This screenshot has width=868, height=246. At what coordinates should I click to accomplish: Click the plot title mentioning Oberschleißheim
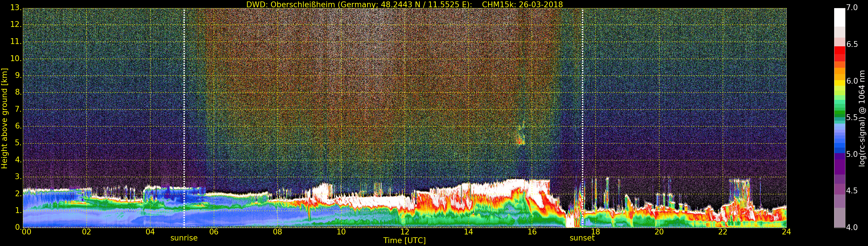click(404, 4)
